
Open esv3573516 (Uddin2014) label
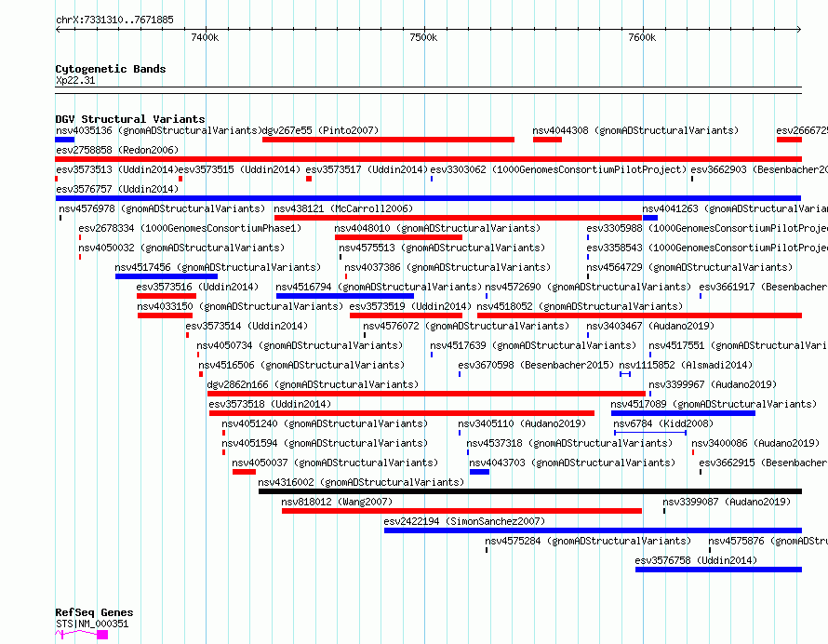pos(197,287)
